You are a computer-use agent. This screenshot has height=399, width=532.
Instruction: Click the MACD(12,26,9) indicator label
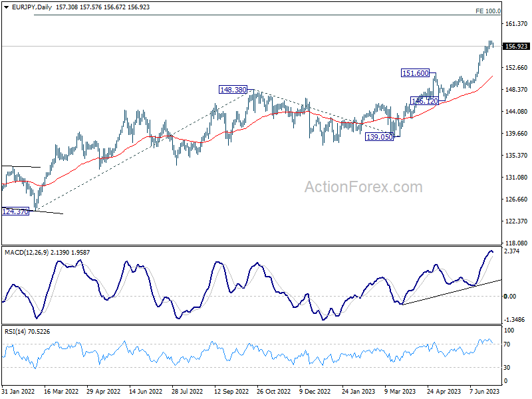coord(27,253)
